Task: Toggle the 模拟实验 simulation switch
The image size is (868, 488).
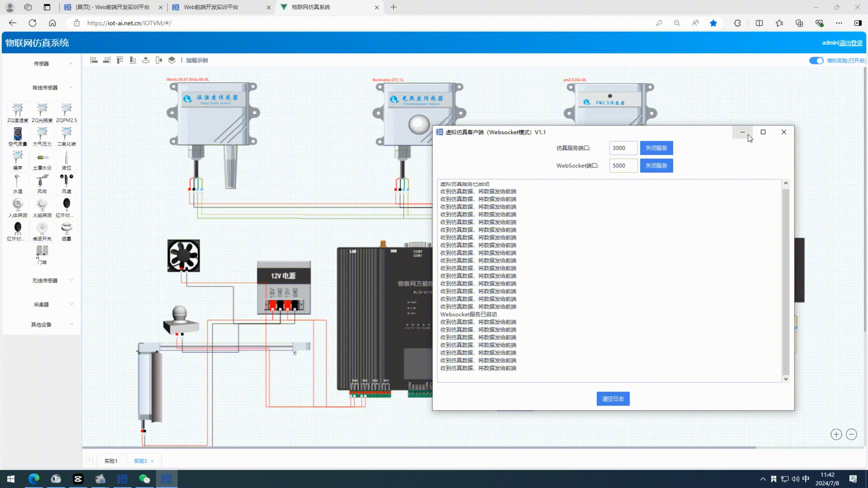Action: pos(816,61)
